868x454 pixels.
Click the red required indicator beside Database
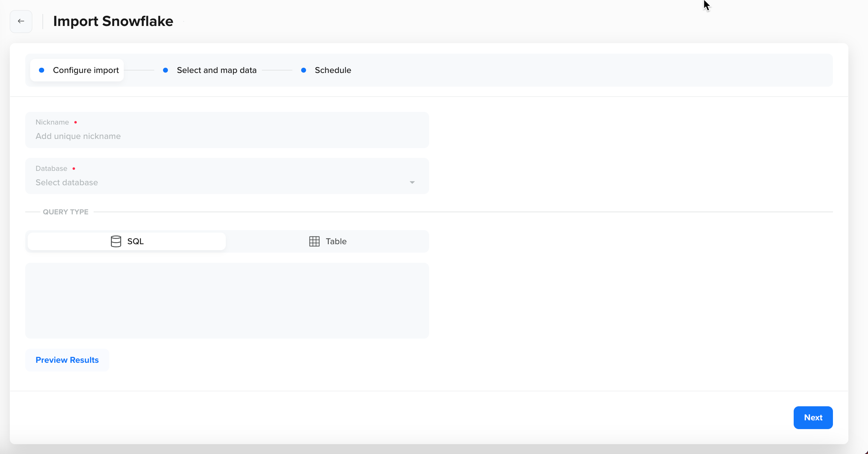point(74,168)
